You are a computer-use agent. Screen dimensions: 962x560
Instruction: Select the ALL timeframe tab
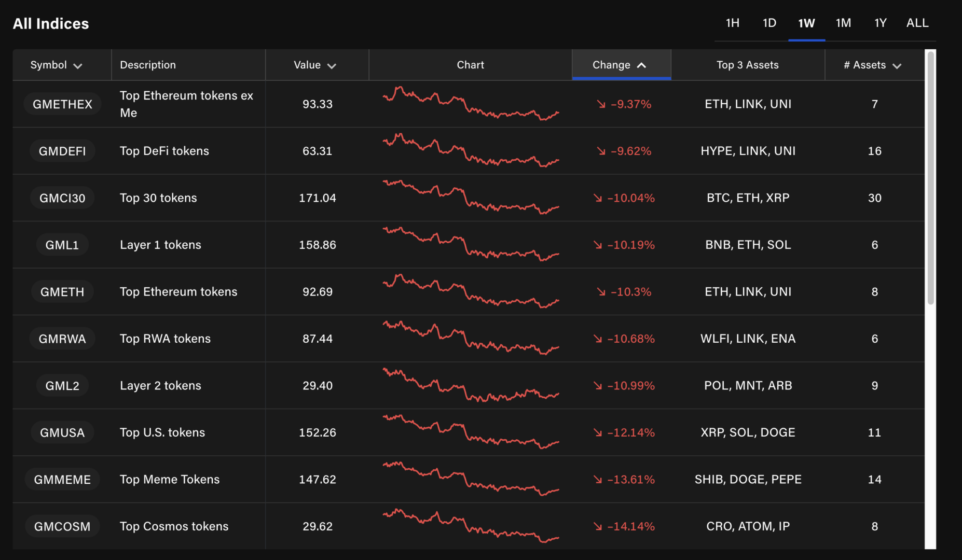pyautogui.click(x=917, y=23)
